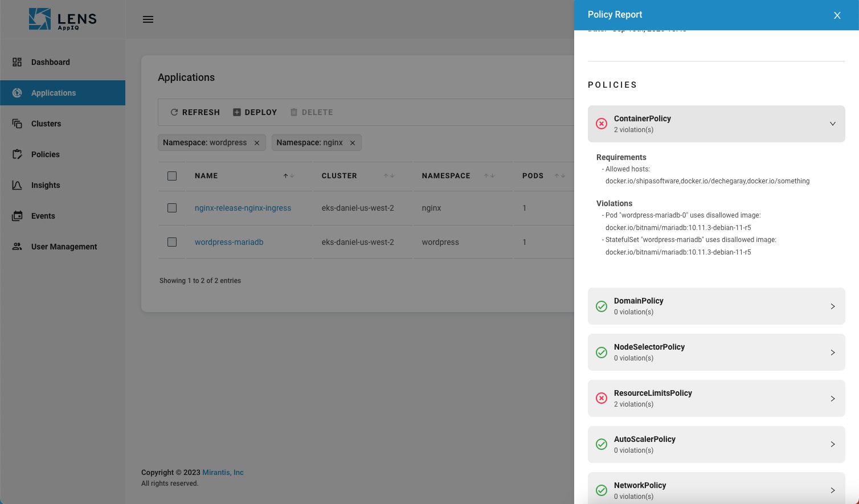Remove the Namespace: nginx filter chip
The image size is (859, 504).
[353, 143]
